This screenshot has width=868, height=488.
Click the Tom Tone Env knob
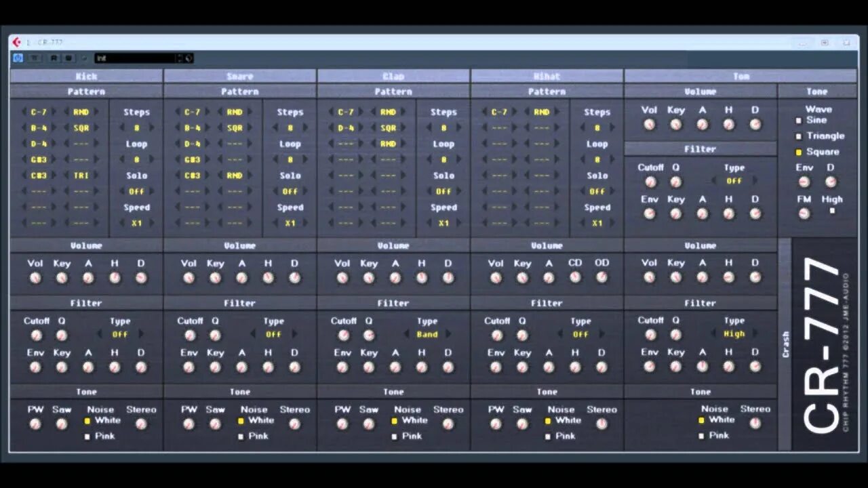(x=804, y=182)
